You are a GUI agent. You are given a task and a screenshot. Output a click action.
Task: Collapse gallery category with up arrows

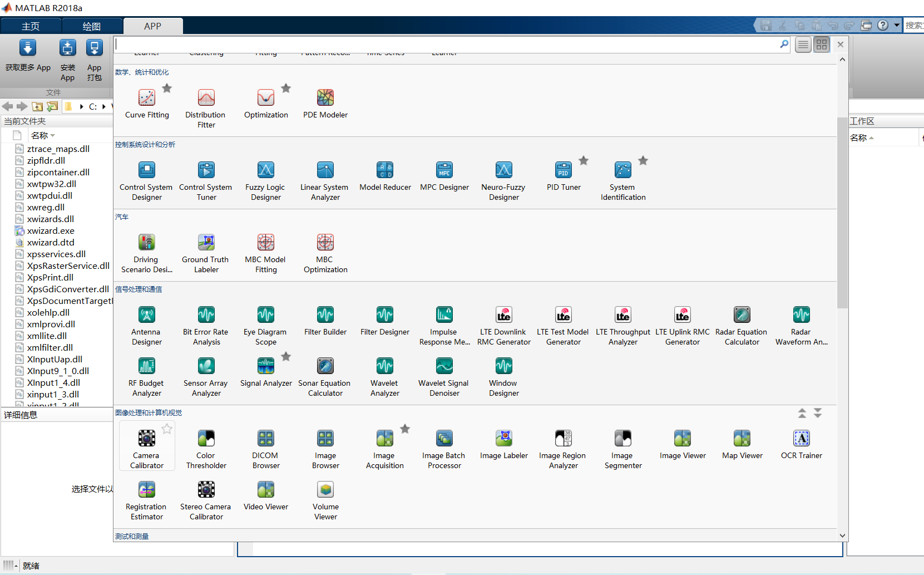(x=802, y=413)
